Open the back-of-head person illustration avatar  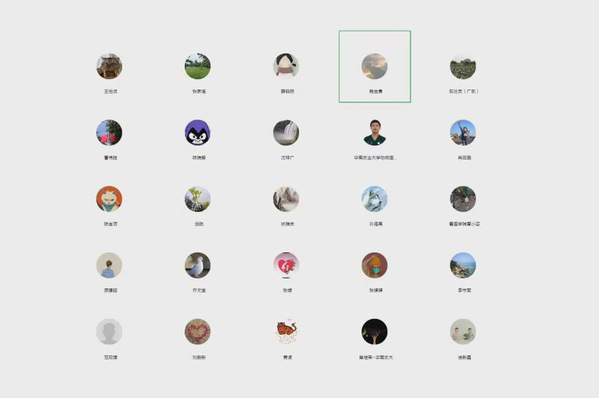point(109,265)
